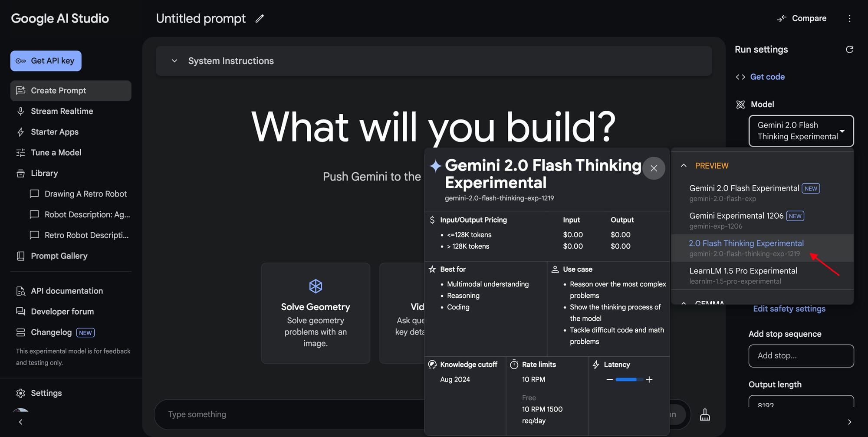The height and width of the screenshot is (437, 868).
Task: Click the broom icon to clear the chat
Action: pyautogui.click(x=704, y=414)
